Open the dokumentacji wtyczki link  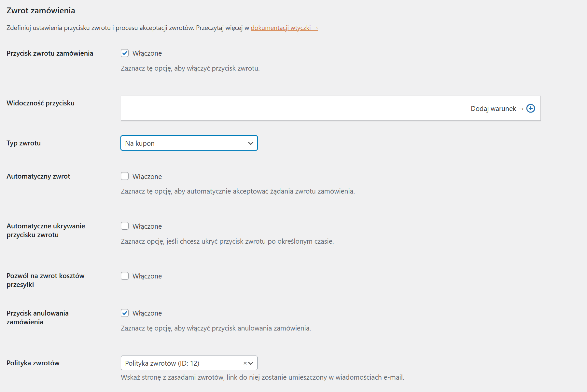coord(284,28)
